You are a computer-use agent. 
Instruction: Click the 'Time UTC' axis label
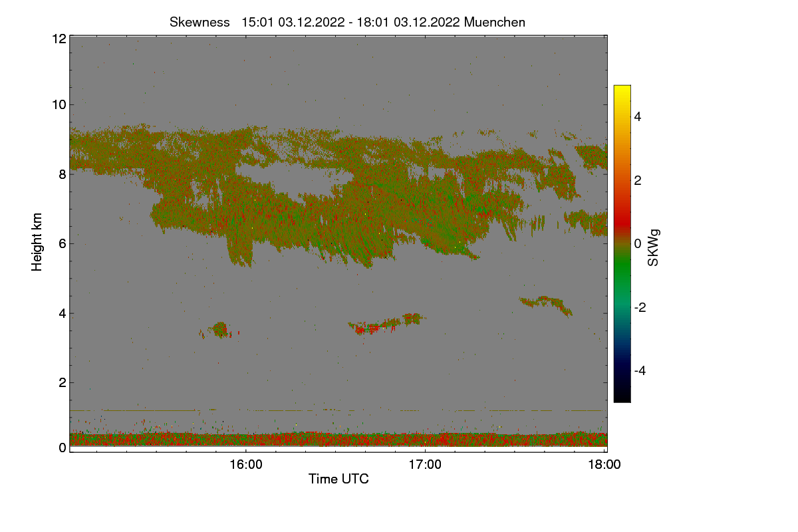(338, 479)
